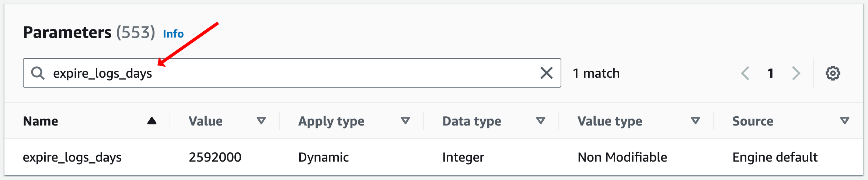Sort by Apply type column arrow
The image size is (868, 180).
click(405, 120)
